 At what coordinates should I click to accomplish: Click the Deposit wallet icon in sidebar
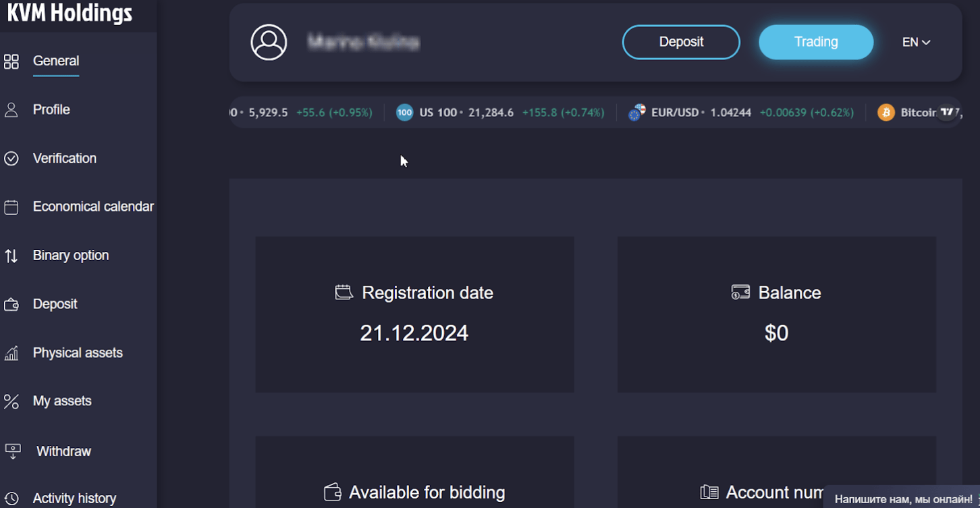(11, 305)
